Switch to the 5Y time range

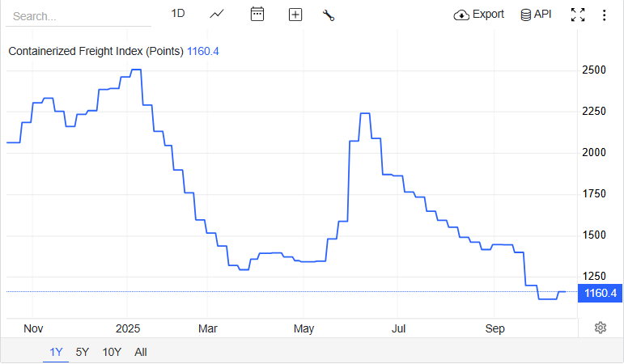(82, 352)
